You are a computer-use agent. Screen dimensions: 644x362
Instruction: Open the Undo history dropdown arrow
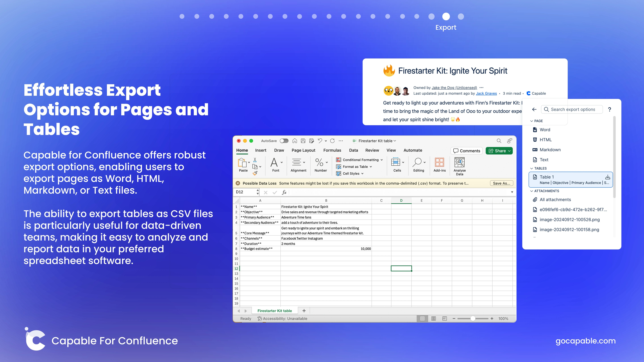(326, 141)
